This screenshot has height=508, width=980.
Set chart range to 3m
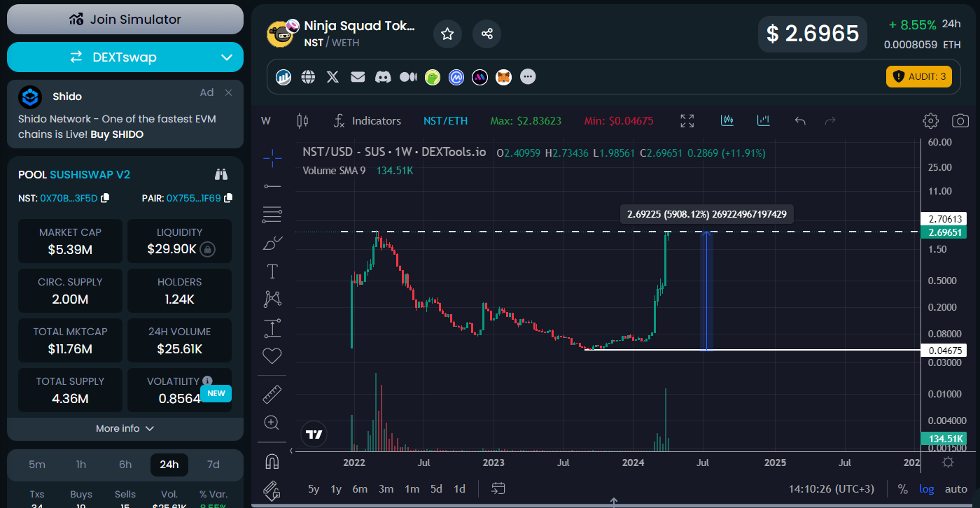coord(386,489)
